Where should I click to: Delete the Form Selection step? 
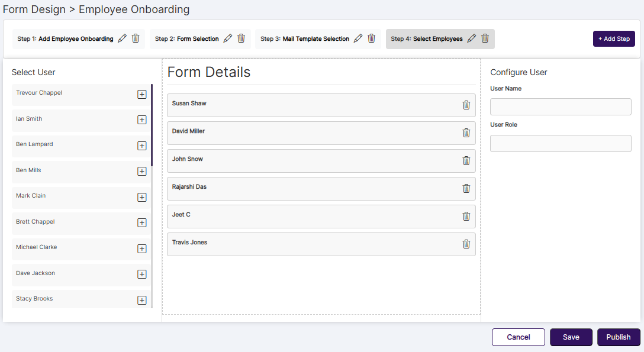[x=241, y=38]
